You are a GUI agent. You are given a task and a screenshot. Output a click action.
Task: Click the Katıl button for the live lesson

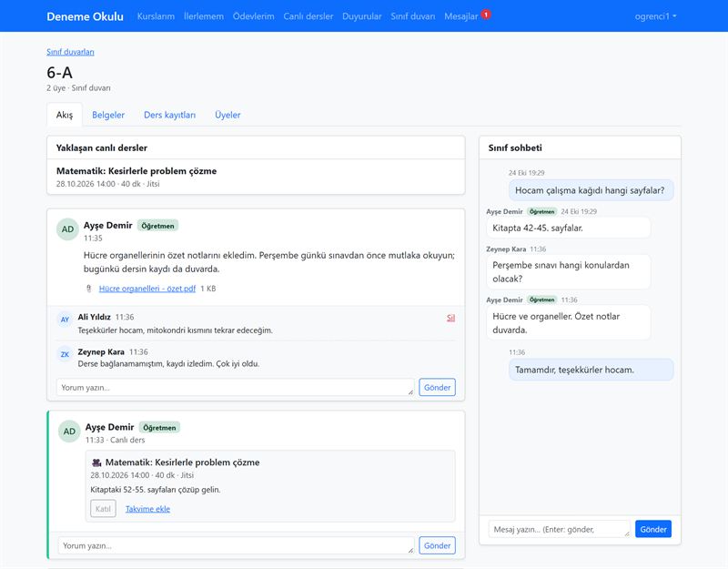click(x=103, y=509)
